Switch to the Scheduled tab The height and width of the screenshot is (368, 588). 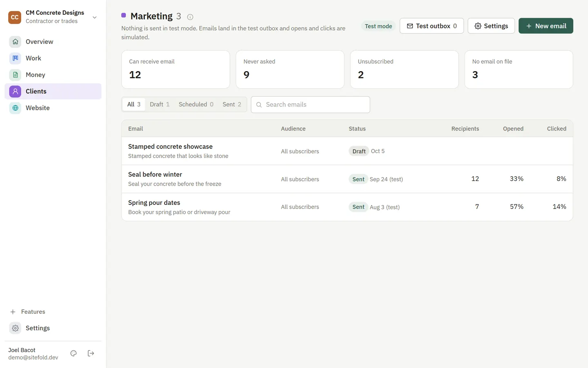click(196, 104)
